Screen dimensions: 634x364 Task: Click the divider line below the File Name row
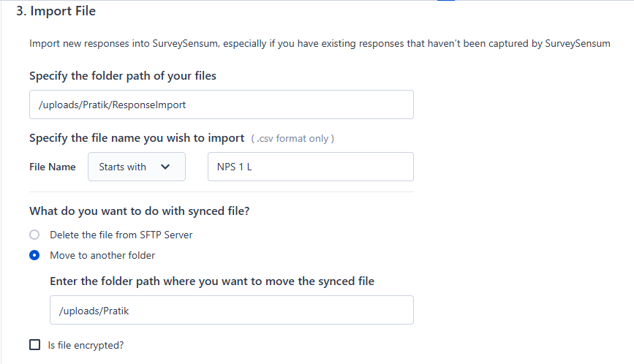[221, 192]
